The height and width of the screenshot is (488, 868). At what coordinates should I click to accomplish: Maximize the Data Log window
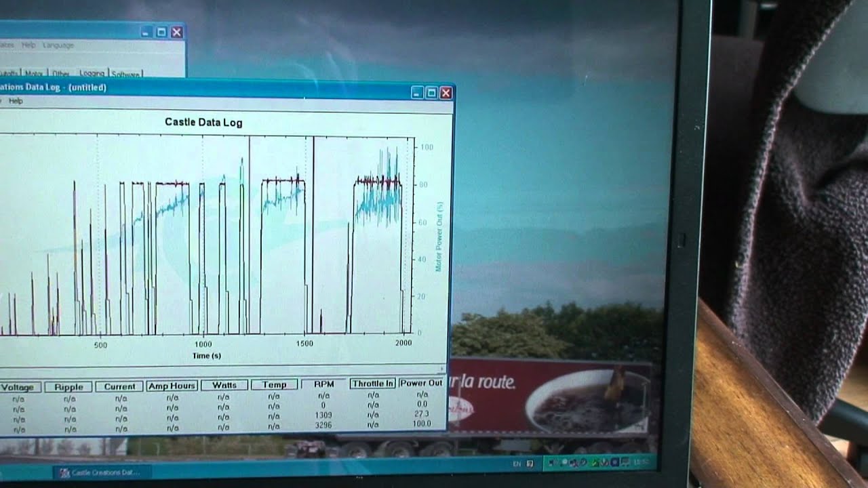(431, 93)
